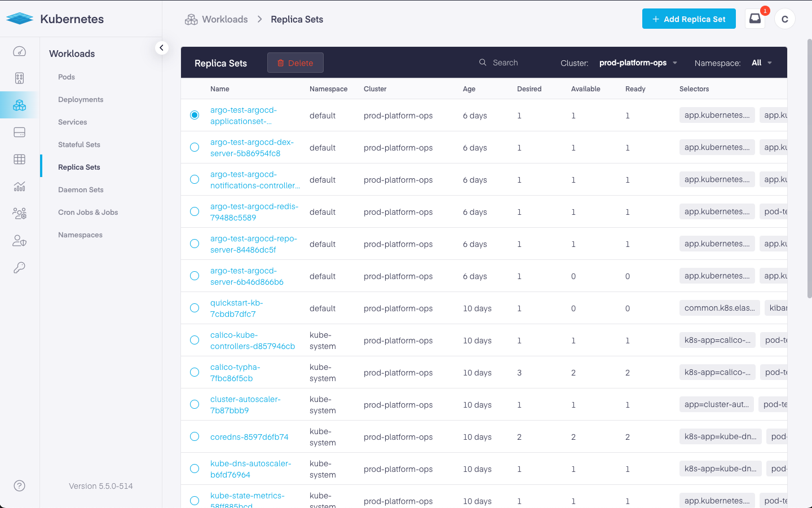
Task: Open the storage drive icon in sidebar
Action: 19,132
